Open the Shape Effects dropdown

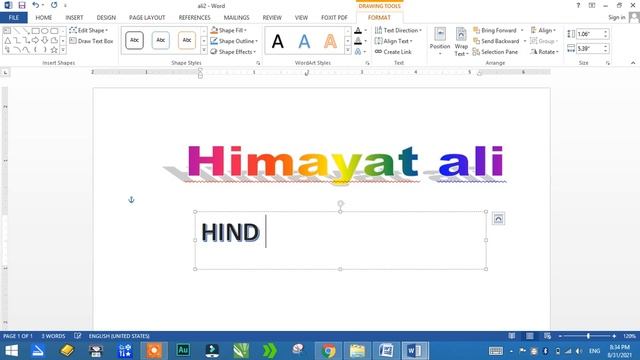point(233,52)
